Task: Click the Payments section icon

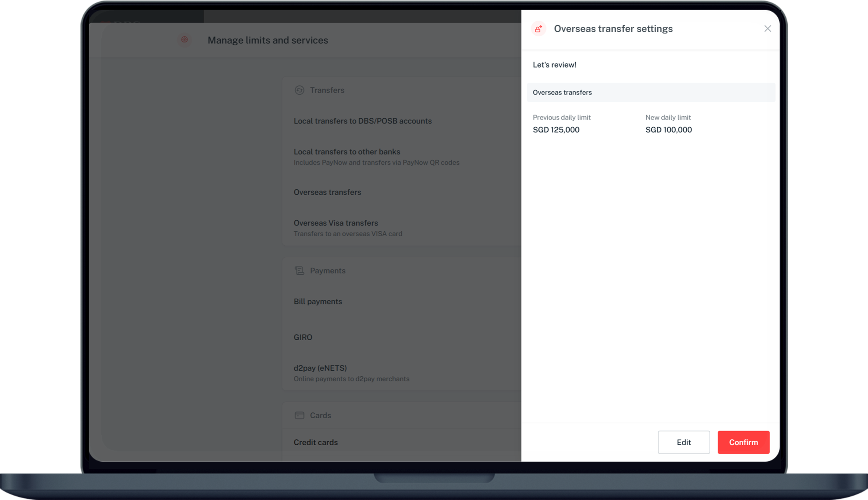Action: point(299,271)
